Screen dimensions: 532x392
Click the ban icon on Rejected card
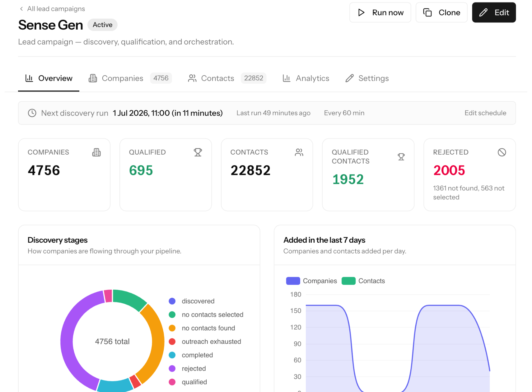pyautogui.click(x=502, y=152)
